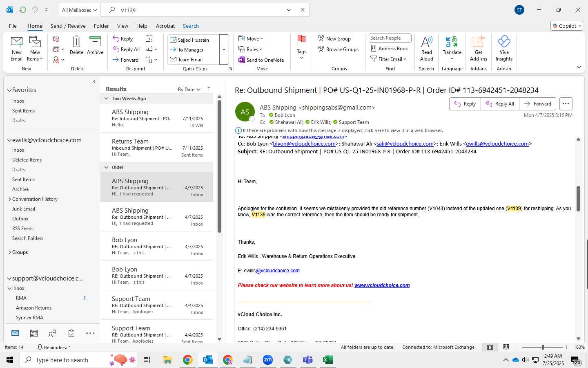Screen dimensions: 588x368
Task: Click Forward button in reading pane
Action: pos(537,104)
